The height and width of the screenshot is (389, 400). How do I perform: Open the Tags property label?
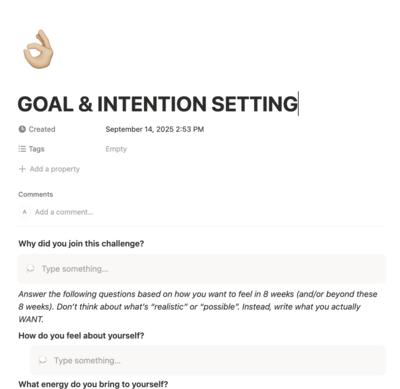coord(36,149)
